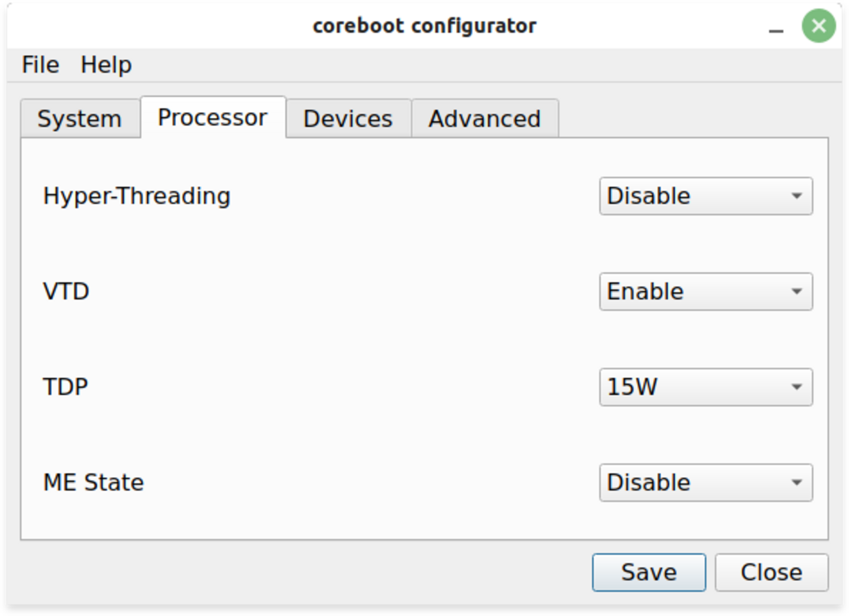
Task: Open the File menu
Action: (40, 65)
